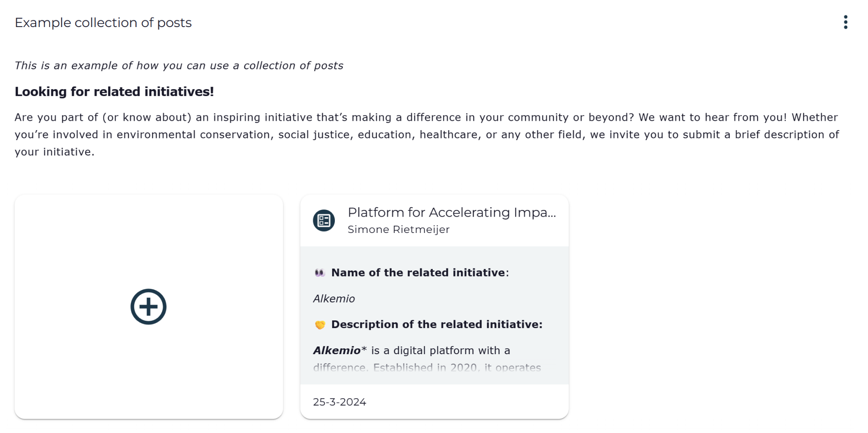Viewport: 868px width, 433px height.
Task: Click the bold Alkemio in description text
Action: click(337, 351)
